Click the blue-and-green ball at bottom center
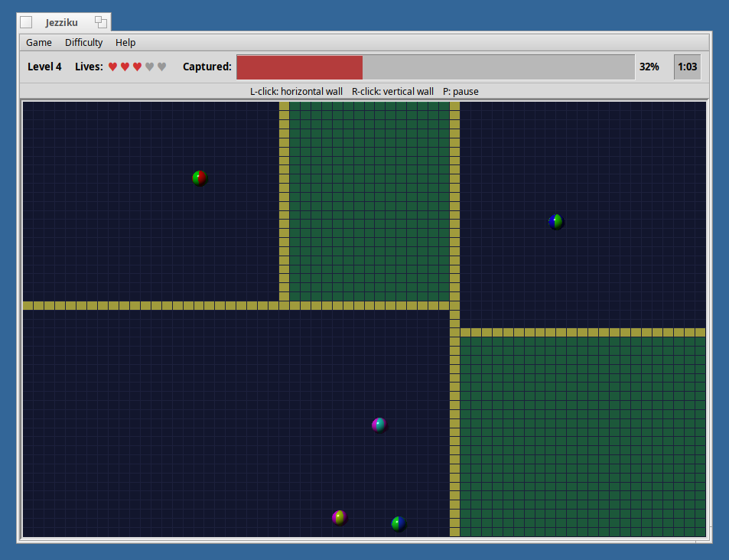This screenshot has width=729, height=560. pyautogui.click(x=397, y=523)
